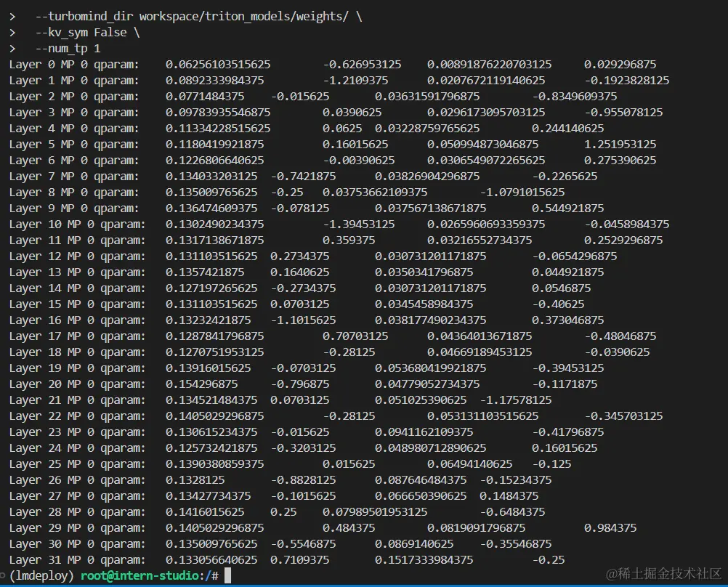This screenshot has width=728, height=587.
Task: Click value 0.275390625 in the Layer 6 row
Action: [620, 161]
